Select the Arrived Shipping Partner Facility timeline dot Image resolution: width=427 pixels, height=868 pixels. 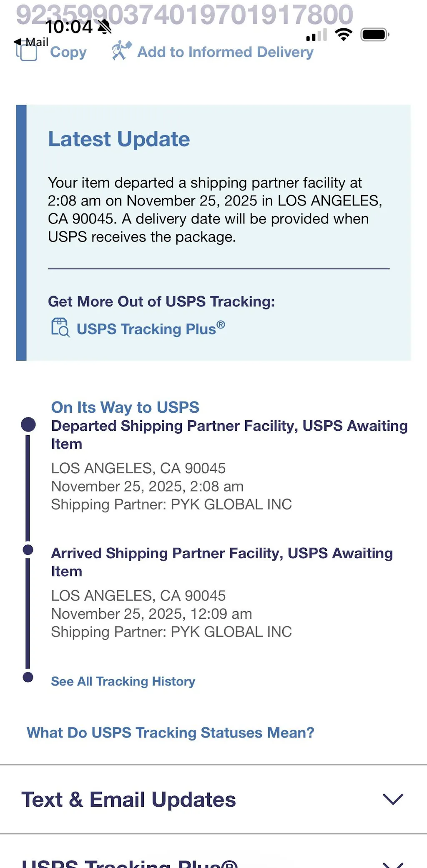[x=28, y=550]
